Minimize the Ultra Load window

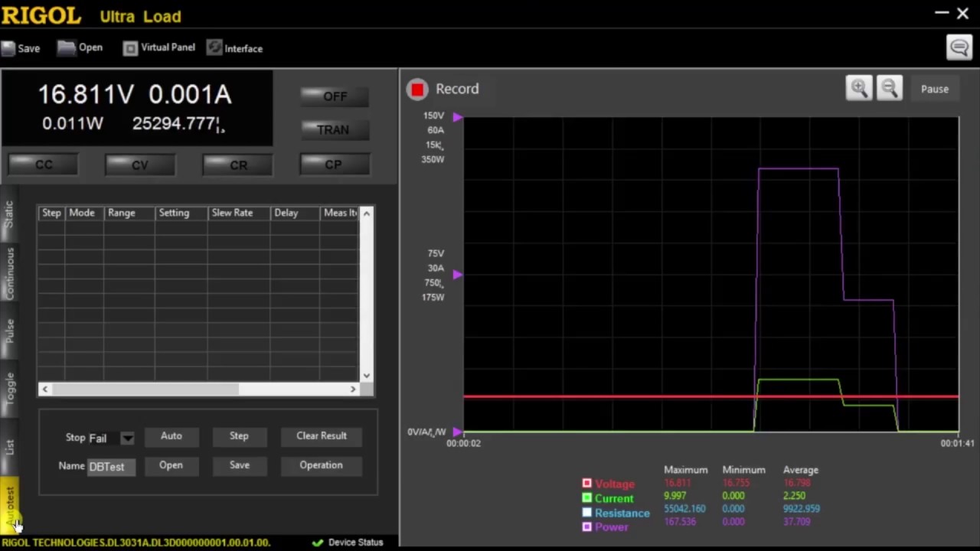[942, 13]
